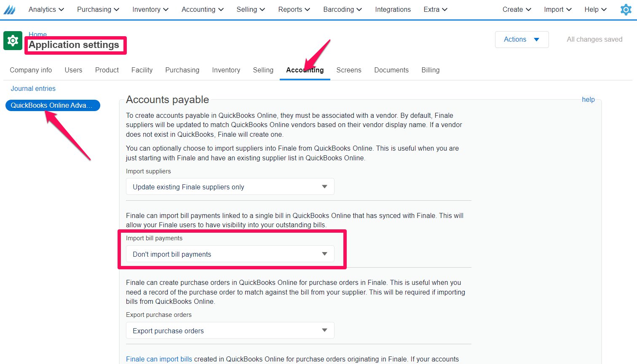
Task: Open the Reports menu
Action: (x=294, y=9)
